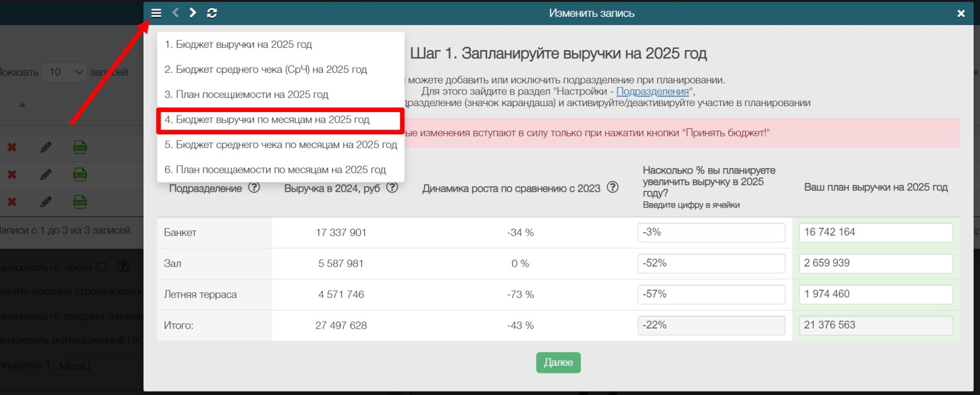Click Банкет dynamics value '-34 %'
Viewport: 980px width, 395px height.
click(x=520, y=232)
